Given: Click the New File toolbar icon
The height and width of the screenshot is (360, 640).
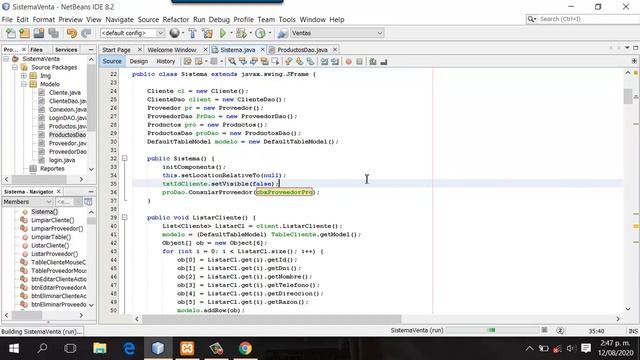Looking at the screenshot, I should (11, 33).
